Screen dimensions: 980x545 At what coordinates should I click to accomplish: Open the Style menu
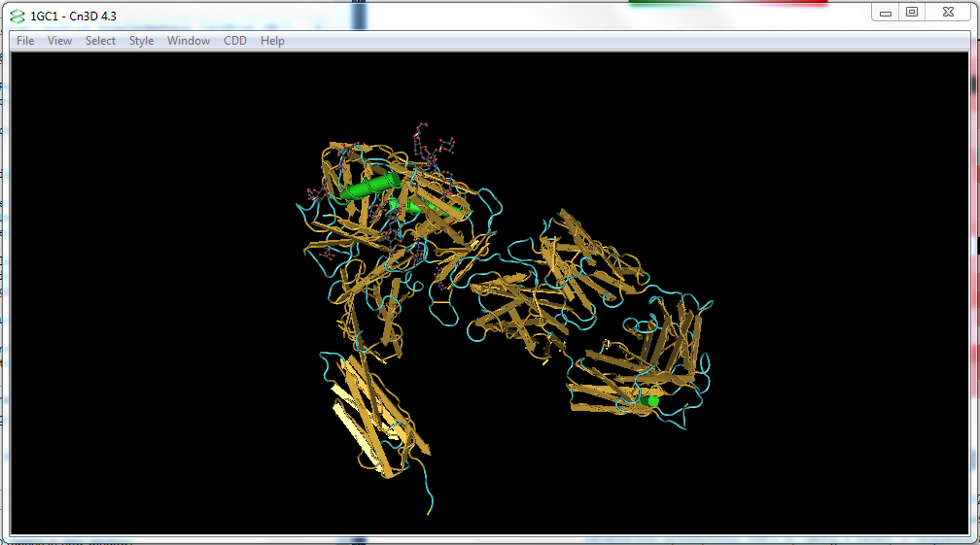click(x=142, y=41)
